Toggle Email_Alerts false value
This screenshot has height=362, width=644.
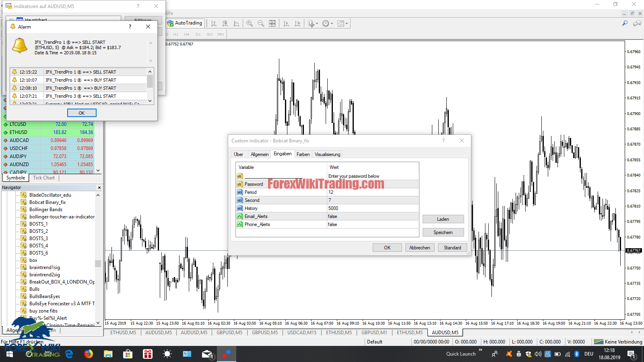pos(373,216)
